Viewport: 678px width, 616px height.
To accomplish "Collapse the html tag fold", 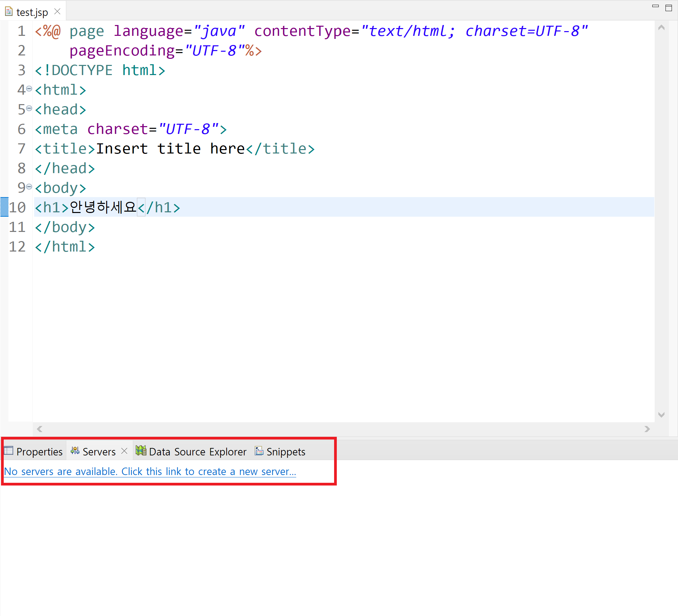I will coord(29,89).
